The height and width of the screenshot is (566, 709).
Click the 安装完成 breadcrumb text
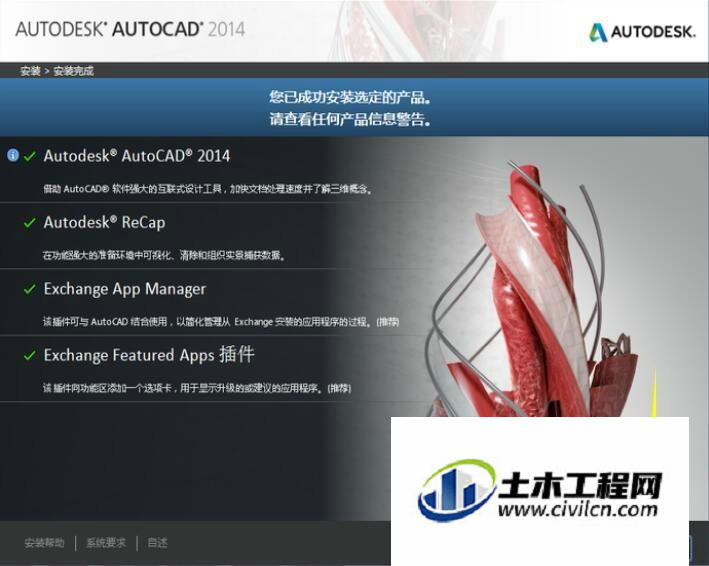pyautogui.click(x=74, y=71)
